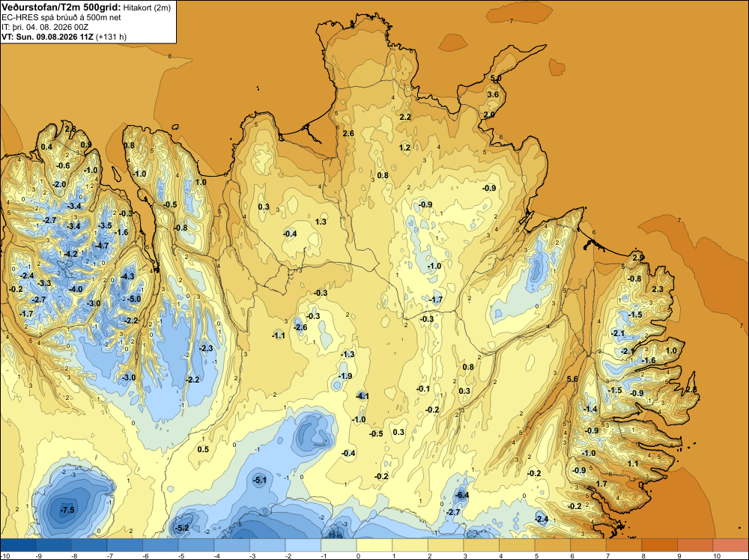Click the EC-HRES spá brúuð model description

click(x=61, y=18)
